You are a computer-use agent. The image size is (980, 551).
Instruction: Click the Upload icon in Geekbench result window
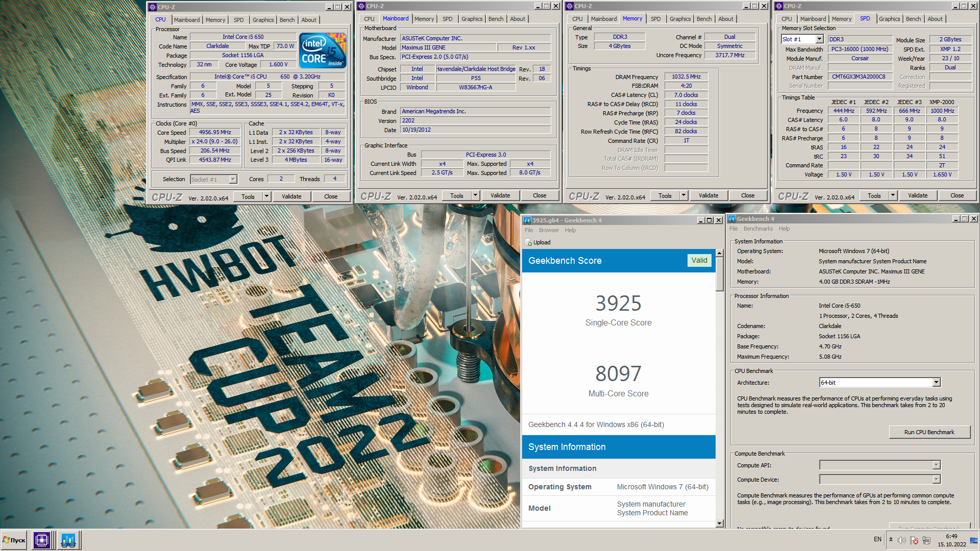529,242
